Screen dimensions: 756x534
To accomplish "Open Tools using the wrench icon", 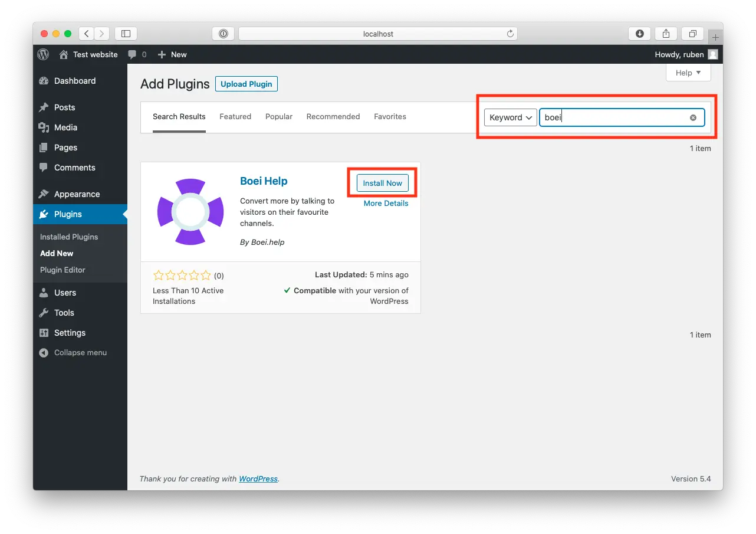I will click(x=44, y=313).
